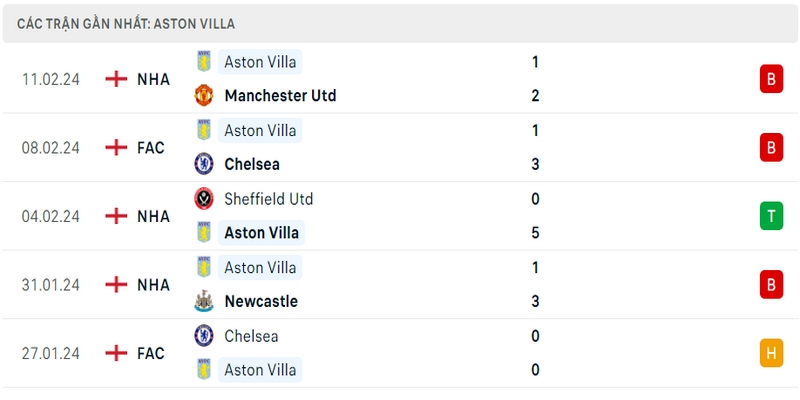Click Aston Villa crest in 11.02.24 match

pyautogui.click(x=204, y=61)
